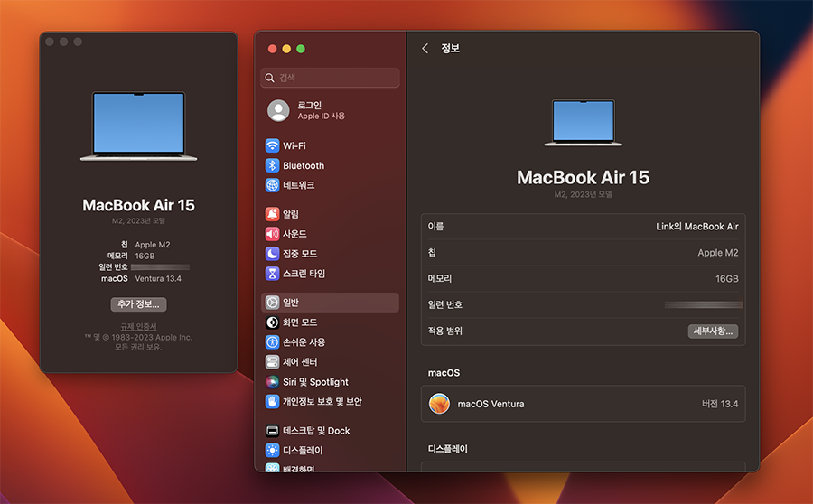813x504 pixels.
Task: Click the 16GB value in 메모리 row
Action: (727, 279)
